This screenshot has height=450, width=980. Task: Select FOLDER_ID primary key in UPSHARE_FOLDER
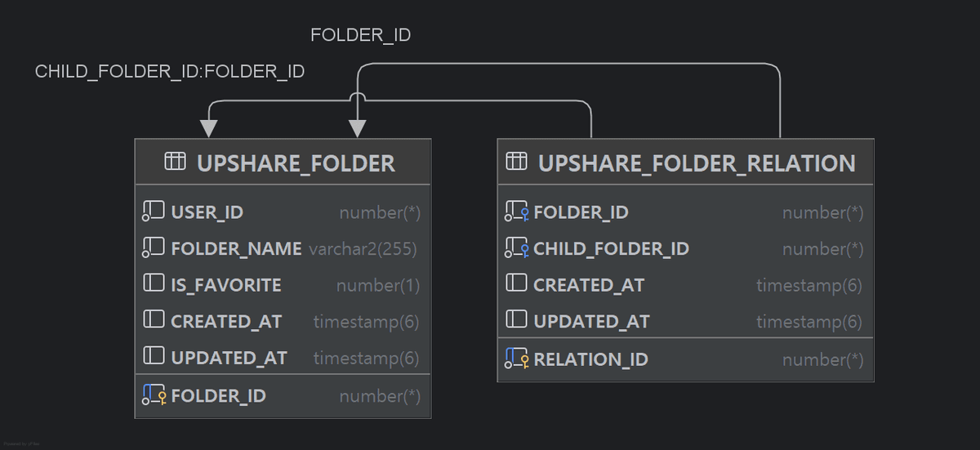pyautogui.click(x=219, y=396)
